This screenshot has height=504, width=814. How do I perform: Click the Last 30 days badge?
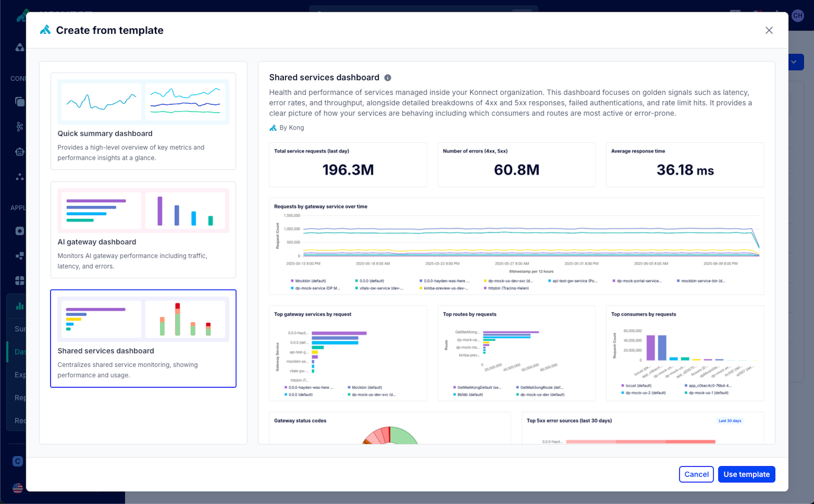click(x=730, y=421)
